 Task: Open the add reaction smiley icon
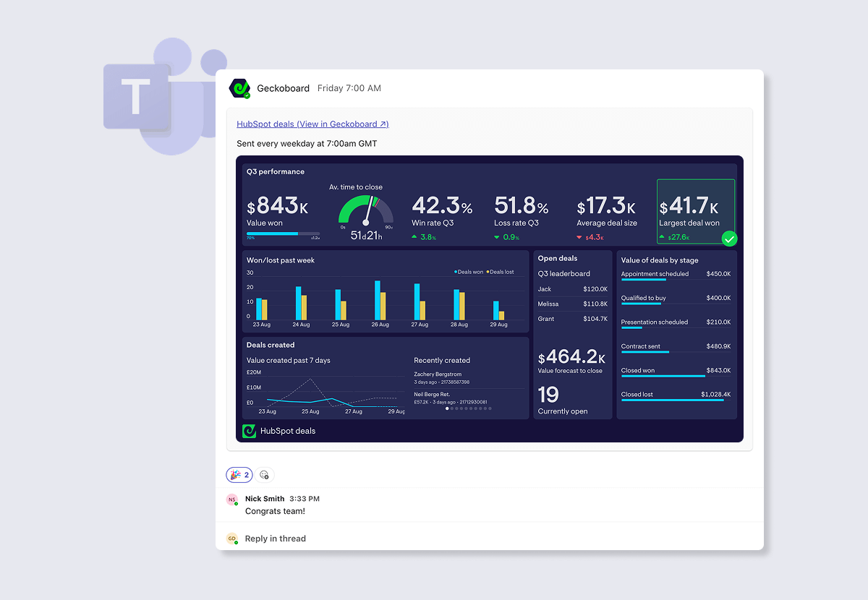tap(264, 475)
